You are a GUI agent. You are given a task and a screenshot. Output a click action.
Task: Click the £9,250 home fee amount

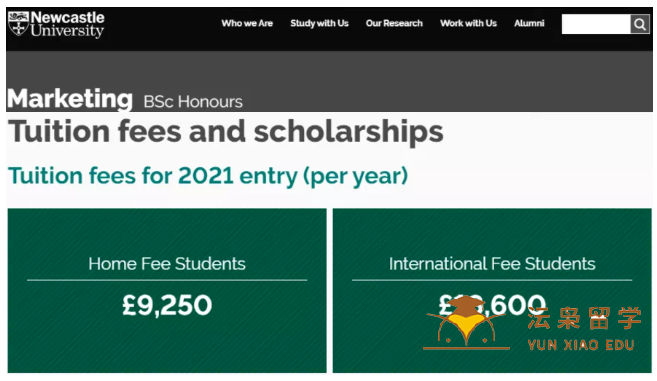pos(167,305)
